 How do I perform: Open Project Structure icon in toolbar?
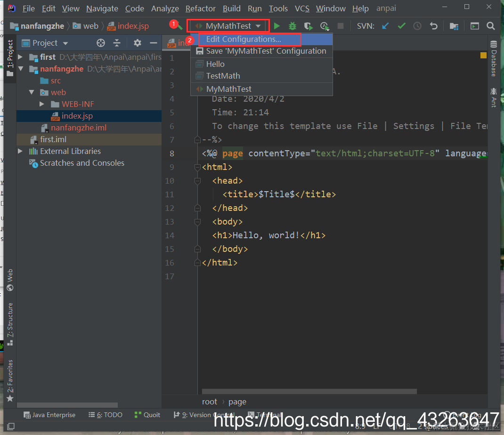454,26
